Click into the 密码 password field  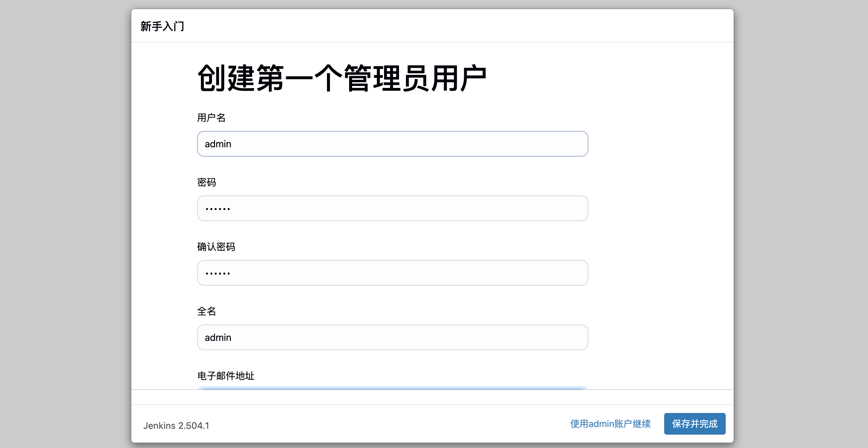(393, 208)
